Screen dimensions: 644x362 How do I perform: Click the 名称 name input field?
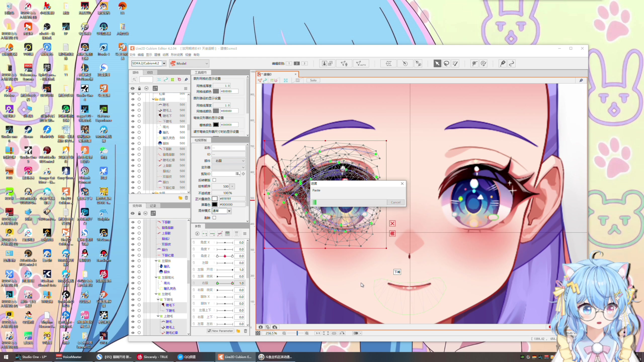(x=229, y=148)
